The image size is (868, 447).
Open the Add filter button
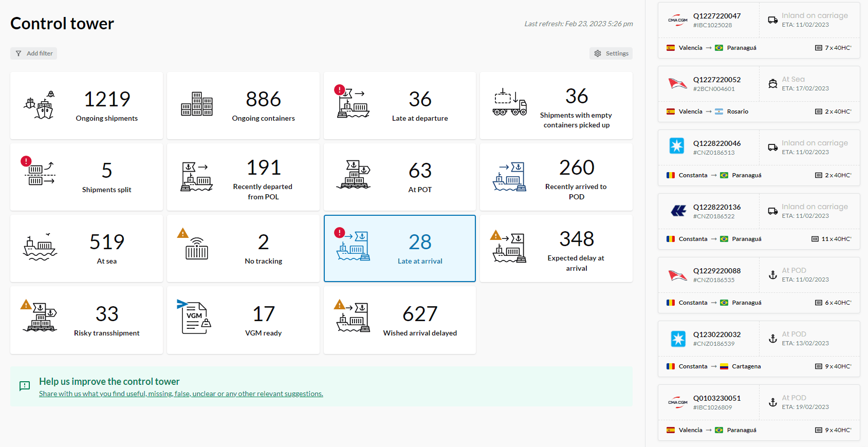(x=34, y=53)
